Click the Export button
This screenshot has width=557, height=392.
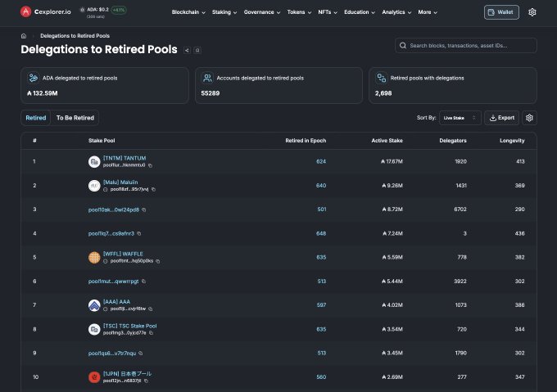point(501,118)
